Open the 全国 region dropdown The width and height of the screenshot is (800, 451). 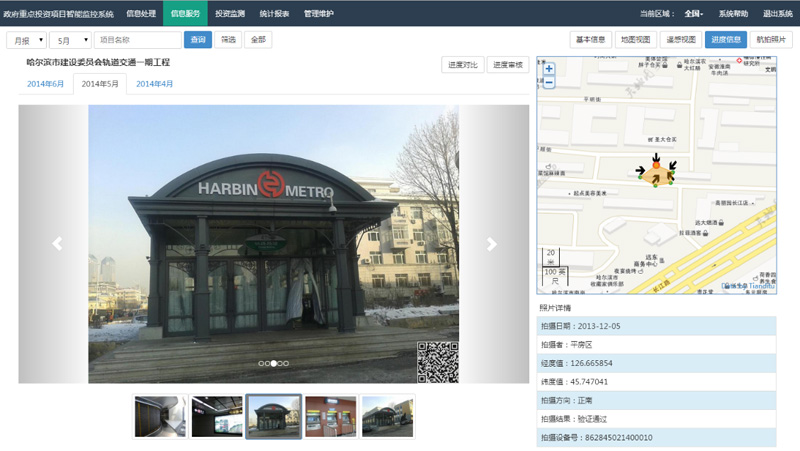(693, 14)
